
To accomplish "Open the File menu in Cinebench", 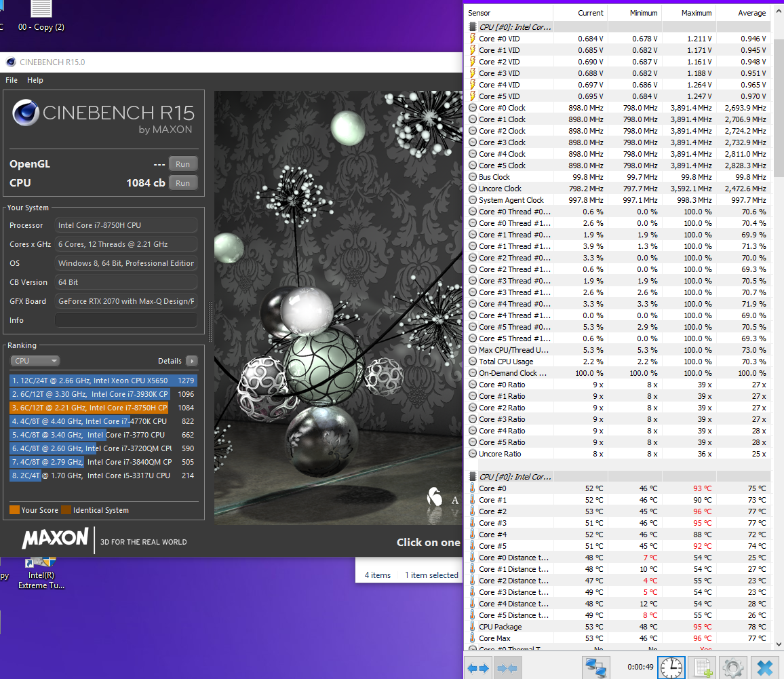I will [12, 80].
